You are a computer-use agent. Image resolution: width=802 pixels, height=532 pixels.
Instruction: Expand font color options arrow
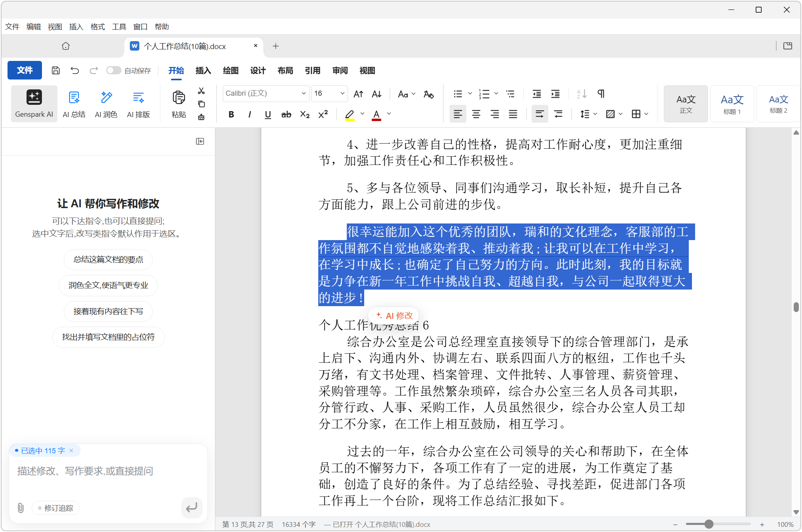click(389, 114)
